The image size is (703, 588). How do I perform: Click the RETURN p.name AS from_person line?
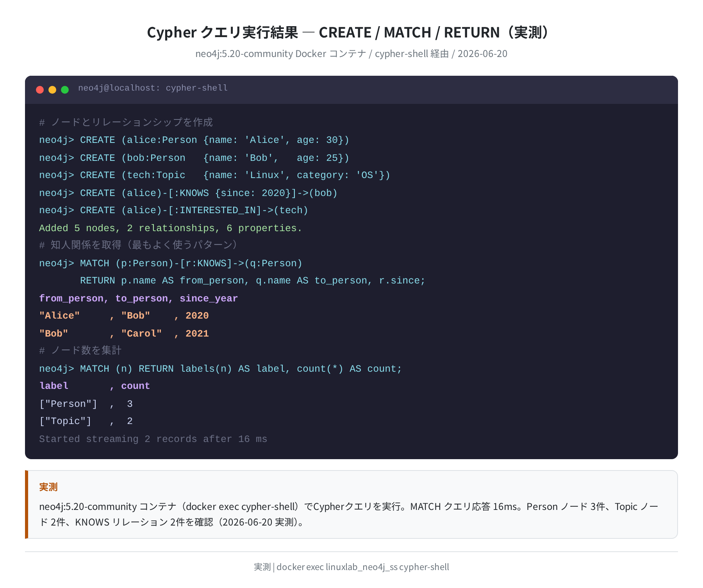coord(253,281)
